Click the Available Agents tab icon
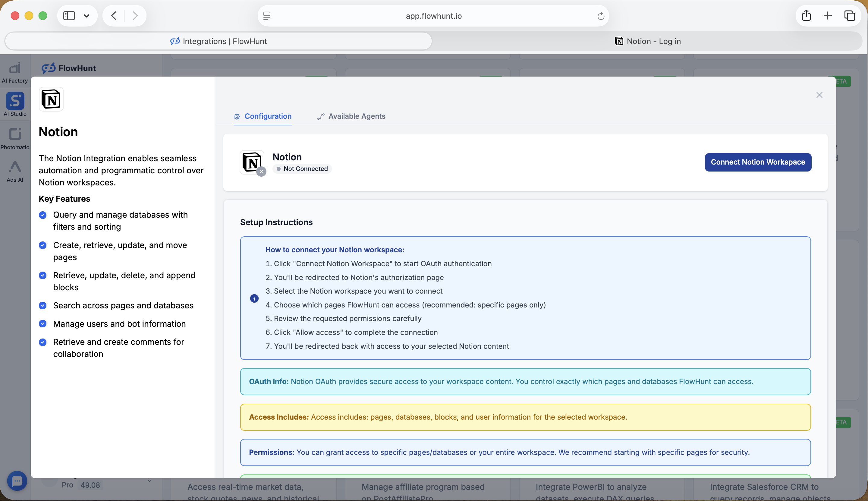 tap(321, 117)
